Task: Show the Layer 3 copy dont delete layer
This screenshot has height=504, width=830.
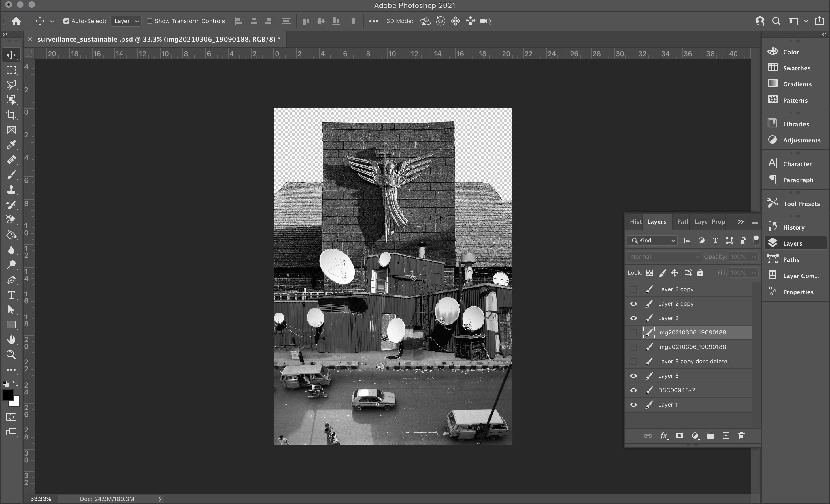Action: [x=633, y=361]
